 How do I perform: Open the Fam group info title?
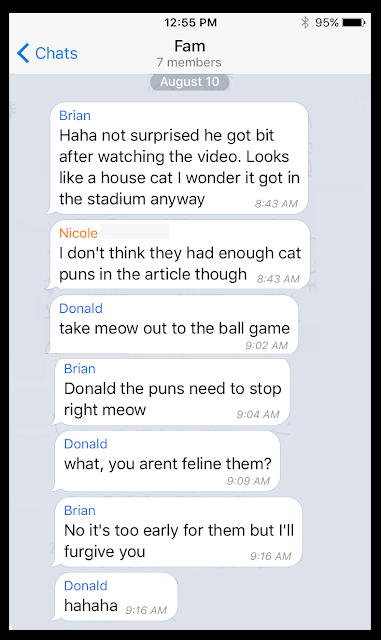tap(190, 46)
